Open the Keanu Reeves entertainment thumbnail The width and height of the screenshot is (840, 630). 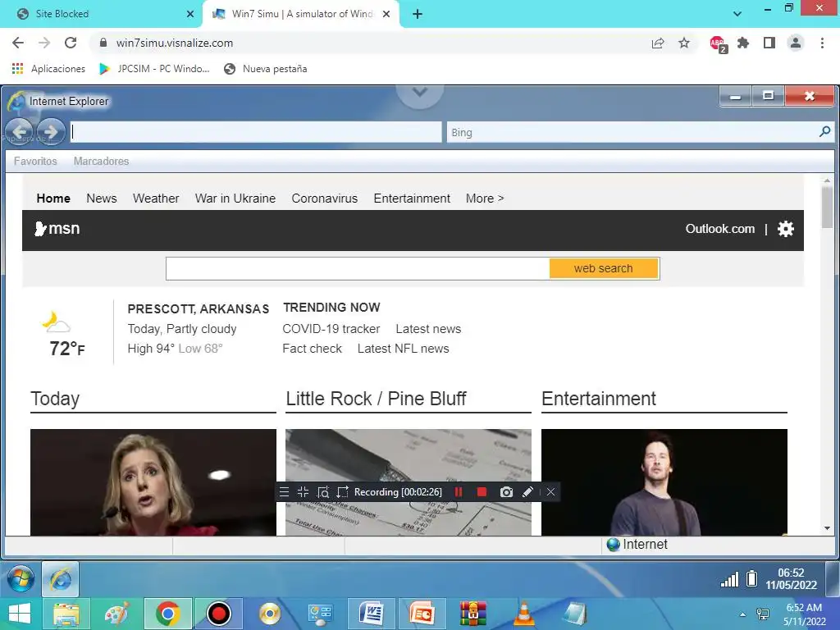pyautogui.click(x=664, y=482)
